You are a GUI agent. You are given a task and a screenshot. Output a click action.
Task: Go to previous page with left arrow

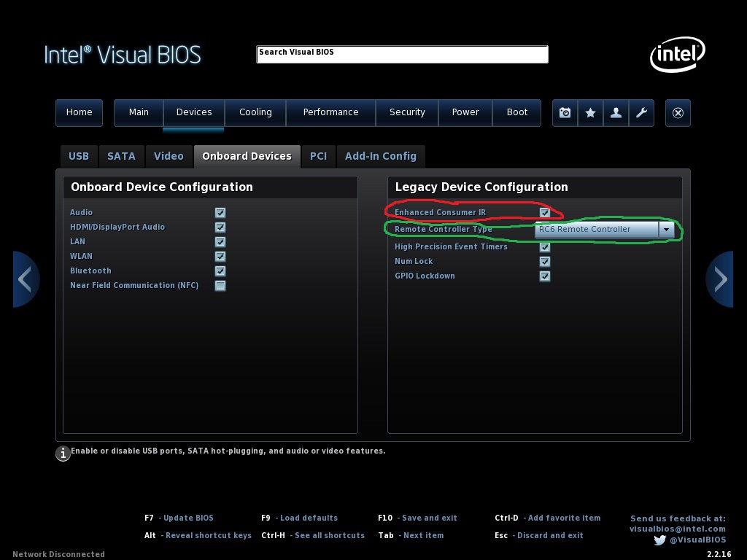[26, 279]
